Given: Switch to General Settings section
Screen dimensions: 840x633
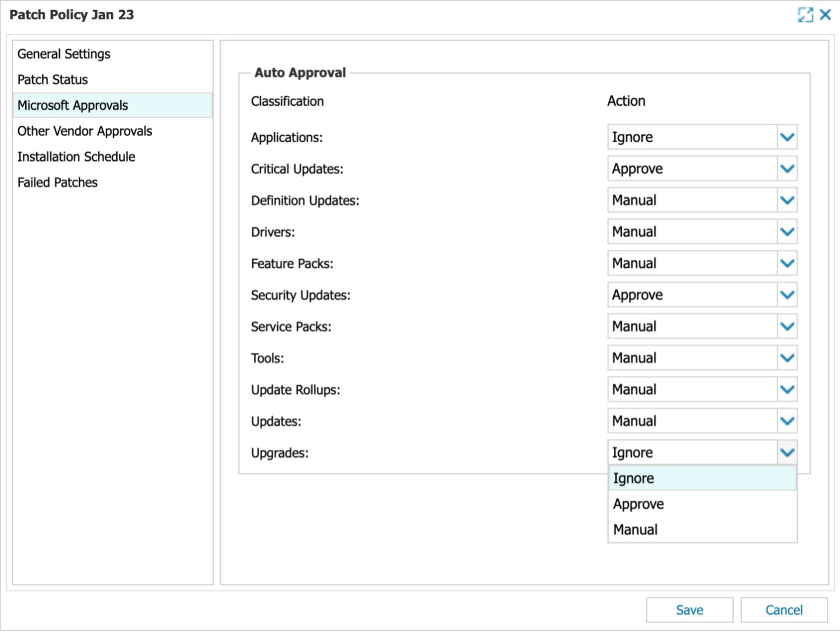Looking at the screenshot, I should 63,54.
